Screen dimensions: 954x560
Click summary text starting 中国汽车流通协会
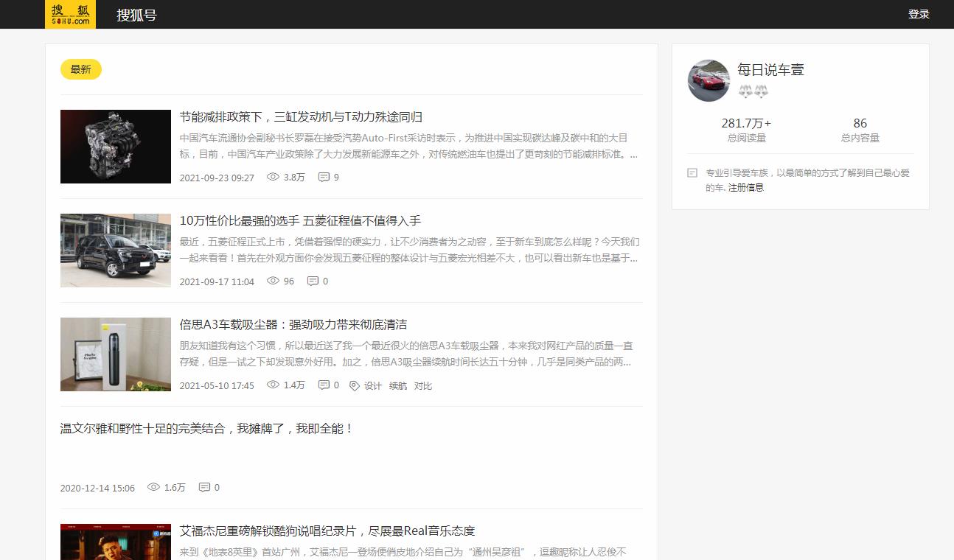[409, 146]
